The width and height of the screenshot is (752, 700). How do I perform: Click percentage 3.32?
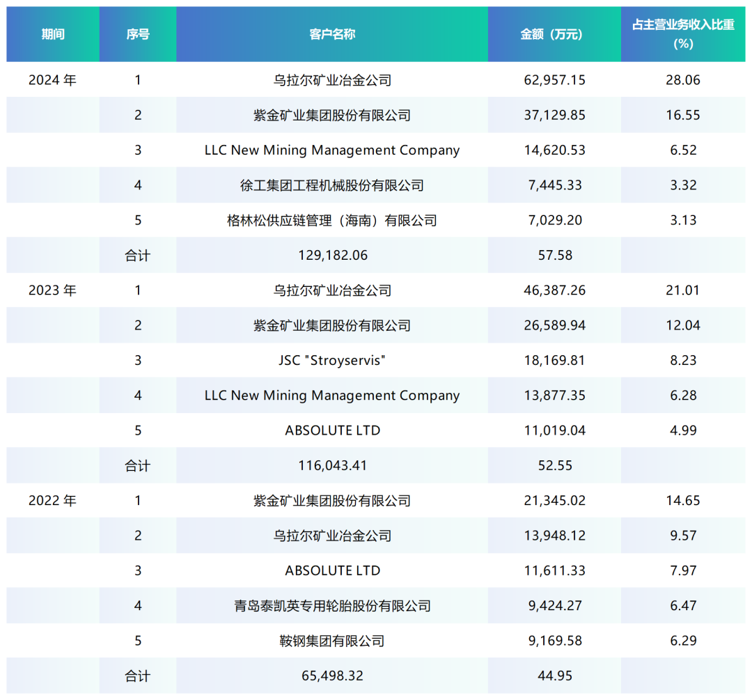tap(683, 185)
